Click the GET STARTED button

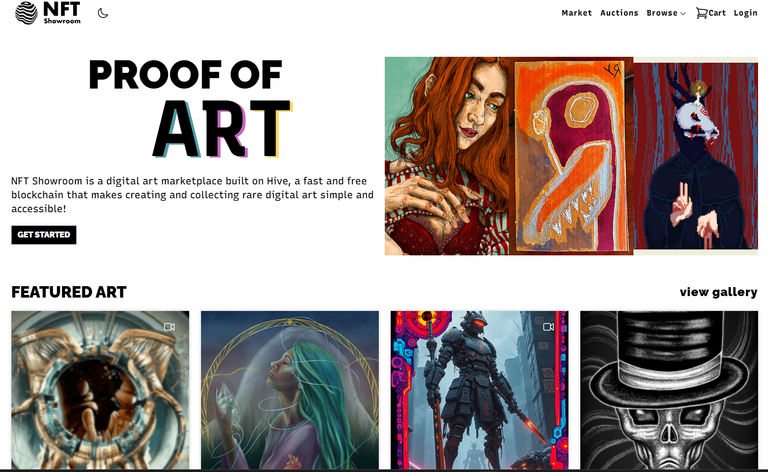coord(44,235)
